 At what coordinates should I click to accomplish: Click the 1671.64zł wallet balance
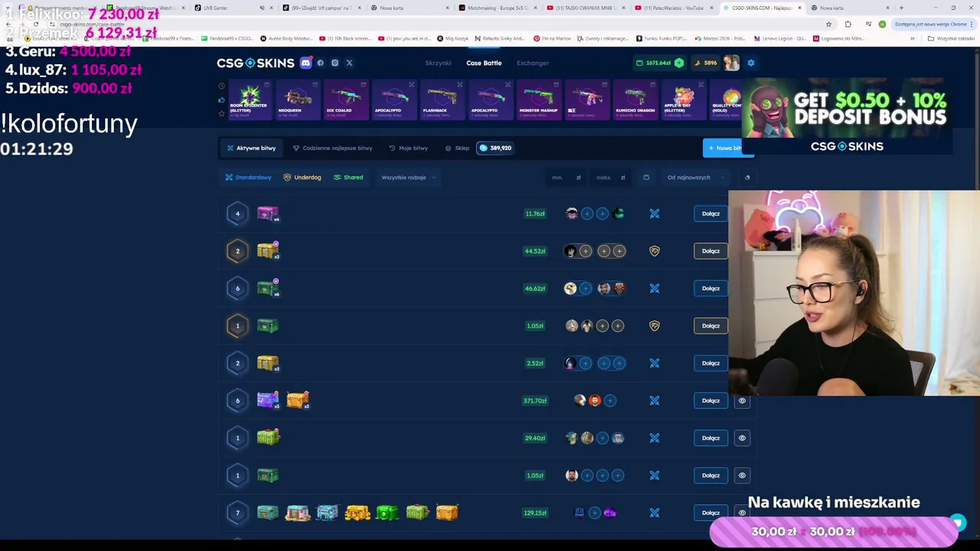point(653,63)
